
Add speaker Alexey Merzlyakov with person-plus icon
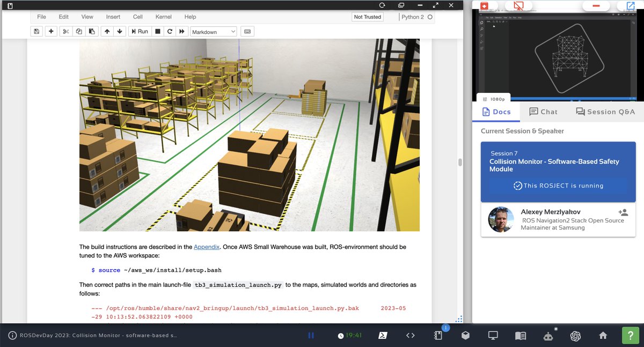tap(623, 213)
